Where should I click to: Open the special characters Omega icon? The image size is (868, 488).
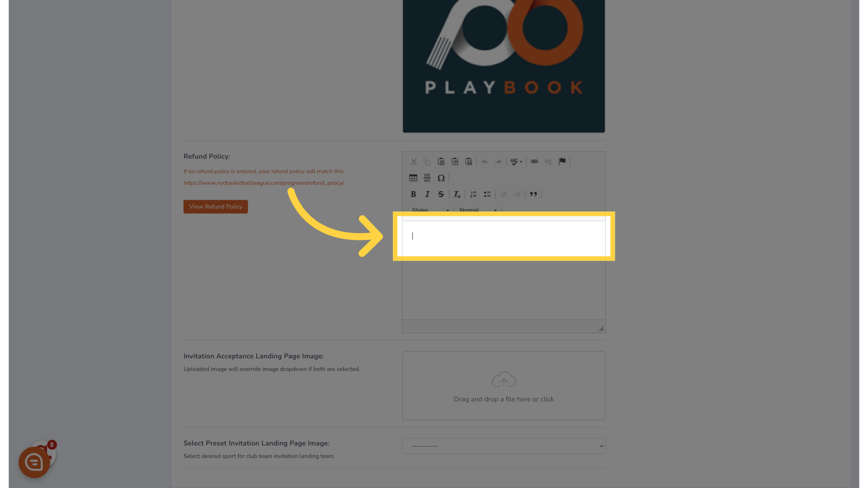[441, 178]
